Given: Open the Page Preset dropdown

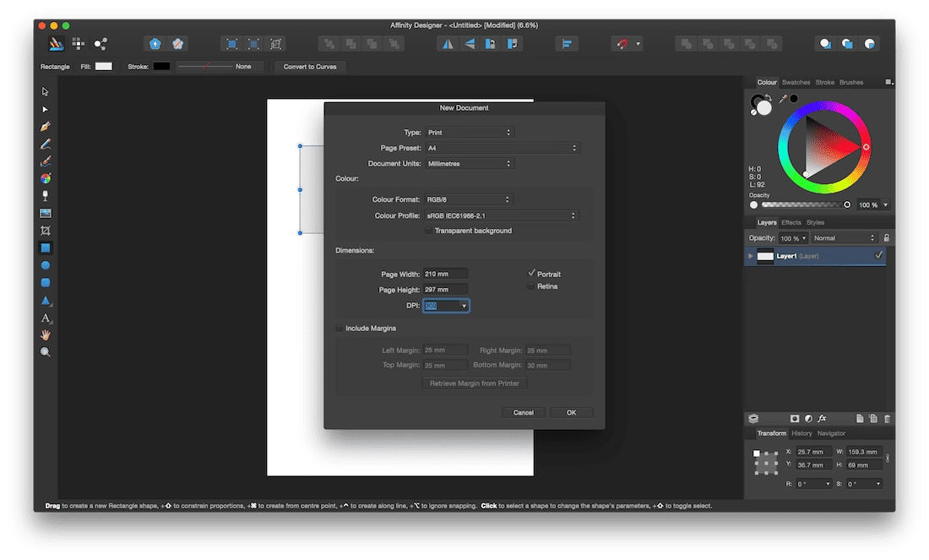Looking at the screenshot, I should pos(502,148).
